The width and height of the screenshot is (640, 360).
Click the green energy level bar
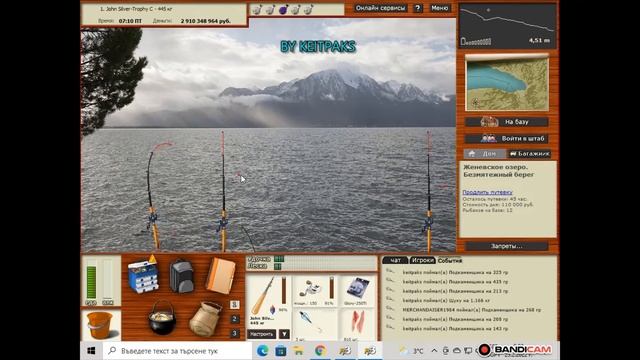pos(91,282)
